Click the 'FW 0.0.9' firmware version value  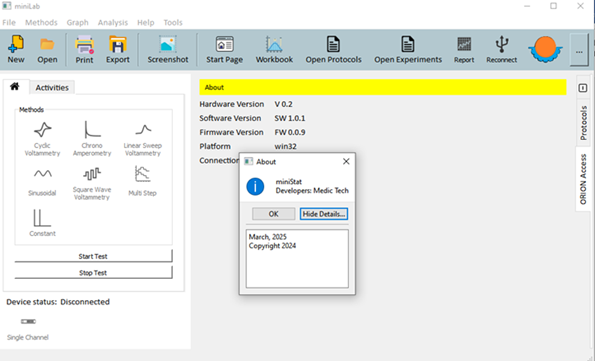click(x=290, y=132)
